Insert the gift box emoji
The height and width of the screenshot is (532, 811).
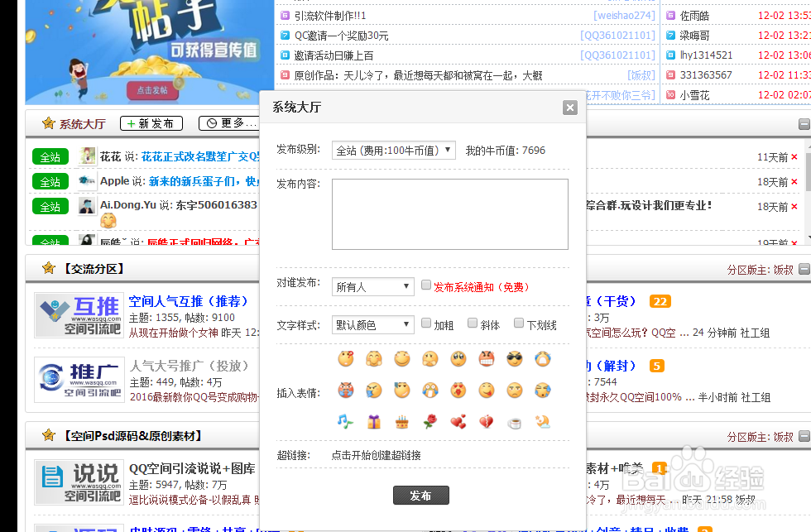[x=374, y=422]
